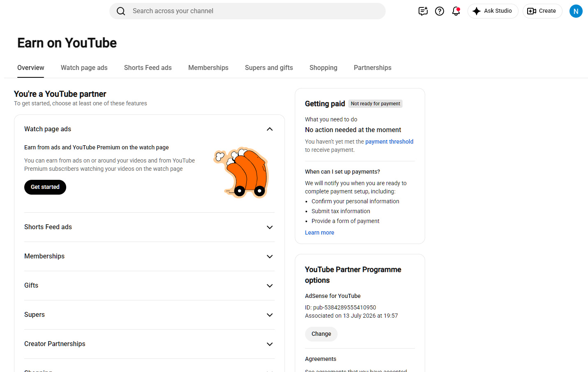
Task: Expand the Shorts Feed ads section
Action: coord(149,227)
